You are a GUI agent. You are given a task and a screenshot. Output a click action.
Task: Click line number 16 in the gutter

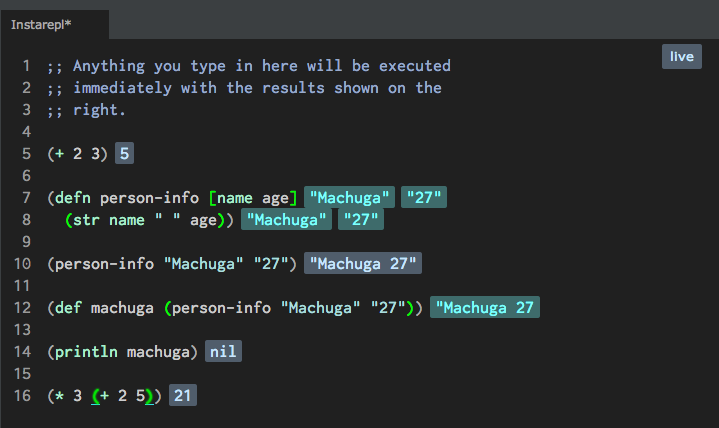22,396
